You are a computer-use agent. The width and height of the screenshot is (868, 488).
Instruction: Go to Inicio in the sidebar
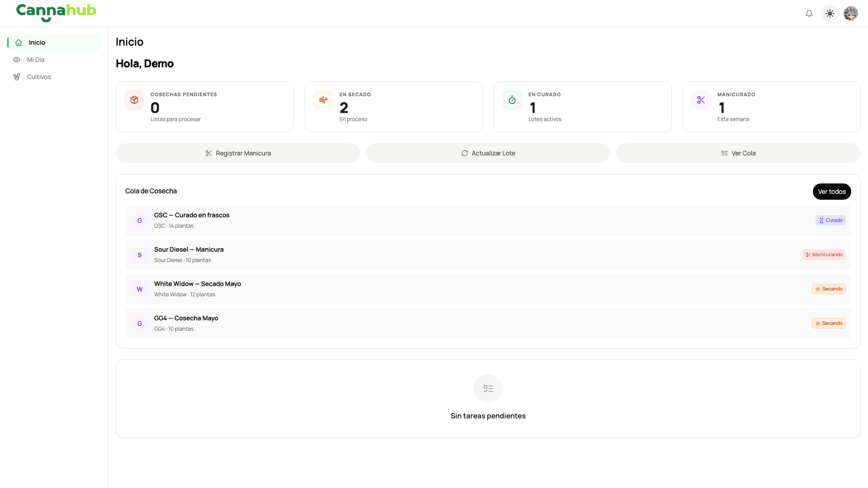54,42
